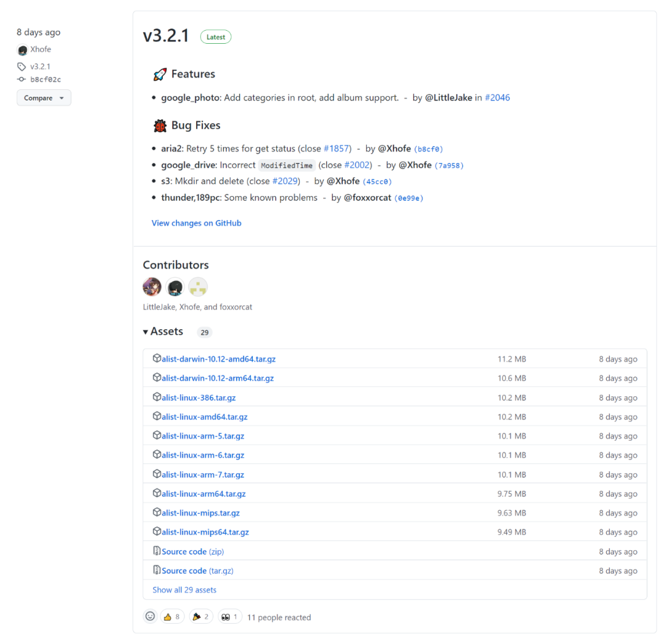The image size is (666, 644).
Task: Download alist-linux-mips.tar.gz
Action: click(x=201, y=513)
